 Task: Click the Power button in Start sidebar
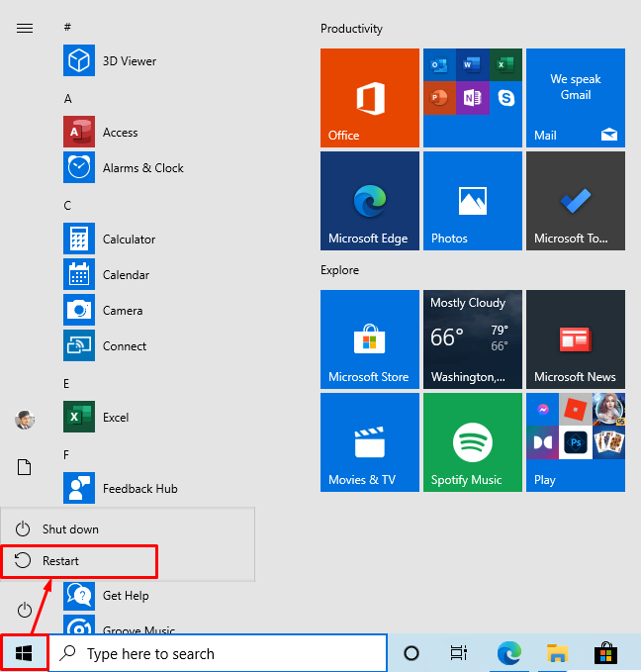click(x=25, y=610)
